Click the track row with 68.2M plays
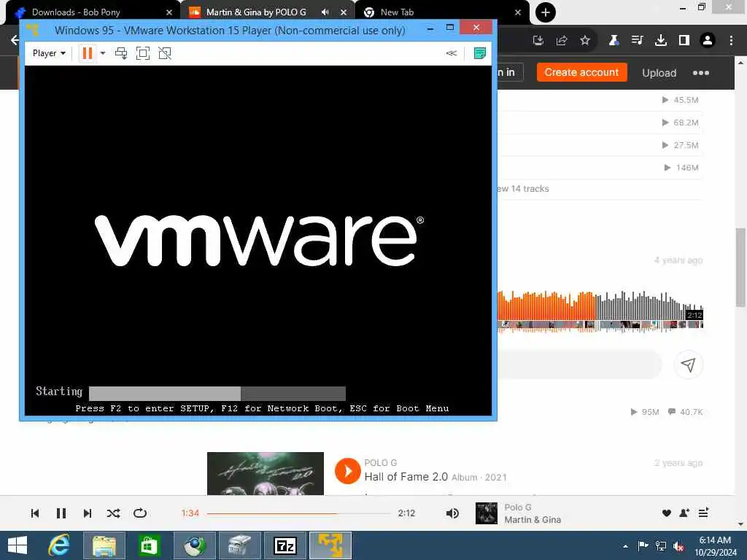747x560 pixels. 600,122
